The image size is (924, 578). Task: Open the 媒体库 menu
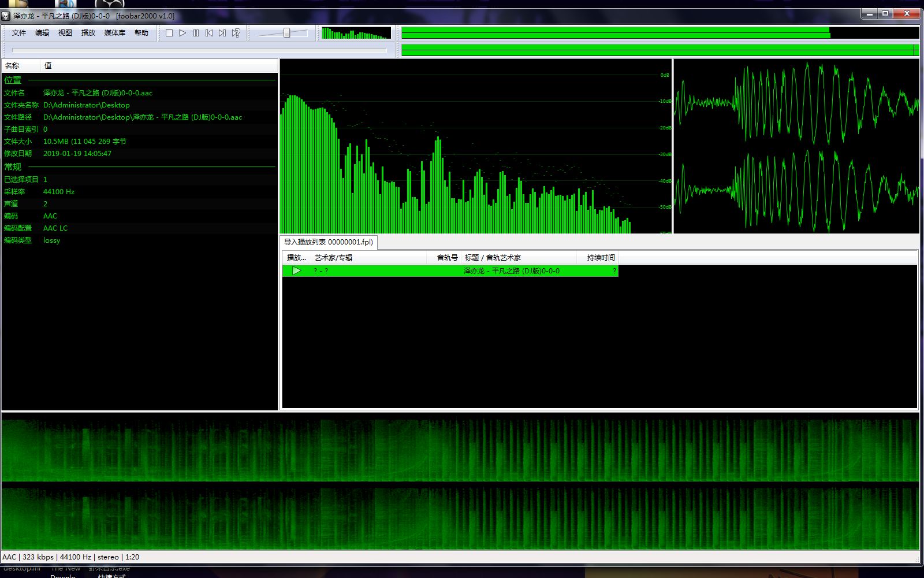(x=114, y=33)
